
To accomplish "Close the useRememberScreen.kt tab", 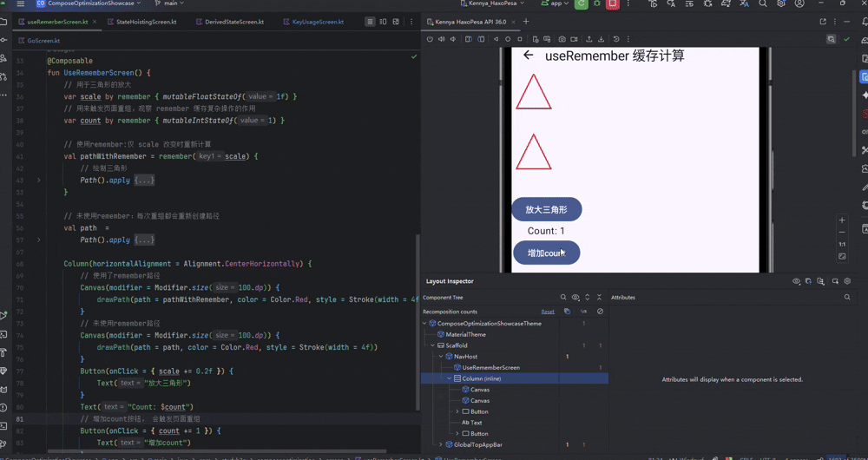I will coord(95,23).
